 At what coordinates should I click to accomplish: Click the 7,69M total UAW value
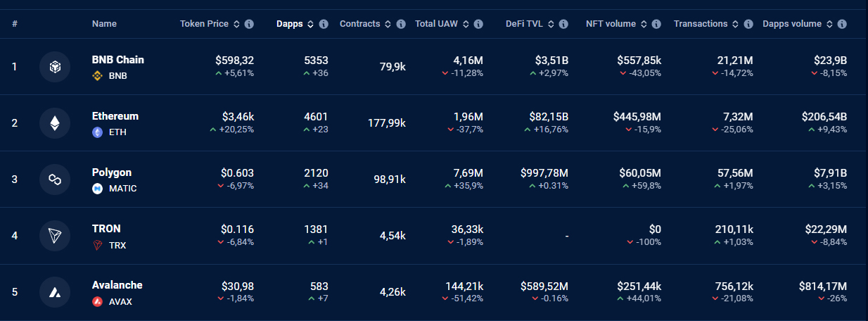click(x=468, y=173)
